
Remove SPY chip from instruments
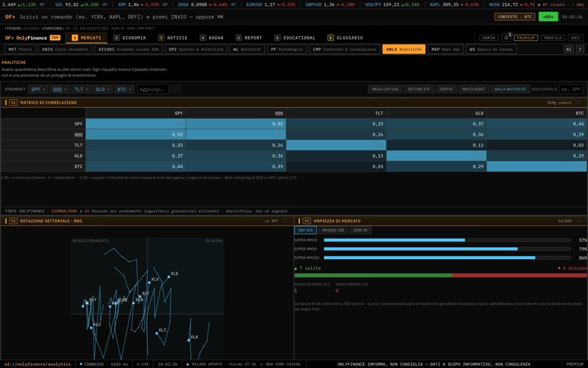pos(44,89)
